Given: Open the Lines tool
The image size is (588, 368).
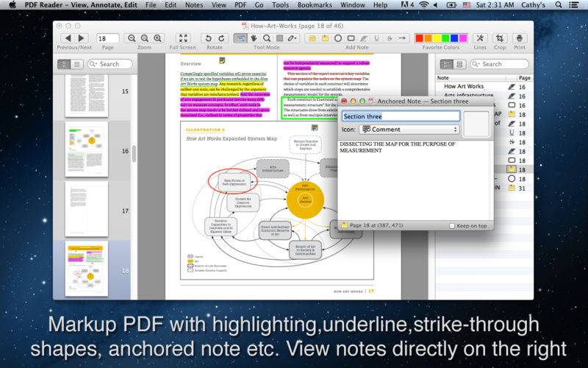Looking at the screenshot, I should pyautogui.click(x=480, y=38).
